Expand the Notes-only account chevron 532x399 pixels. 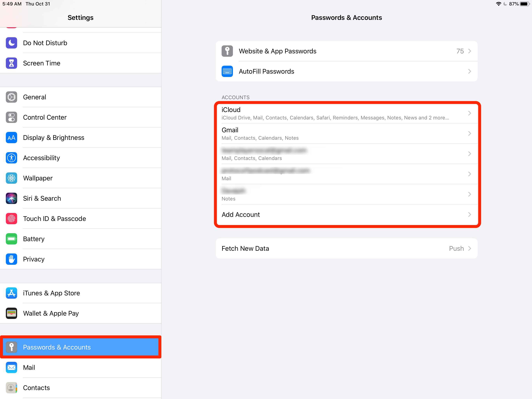[x=469, y=194]
